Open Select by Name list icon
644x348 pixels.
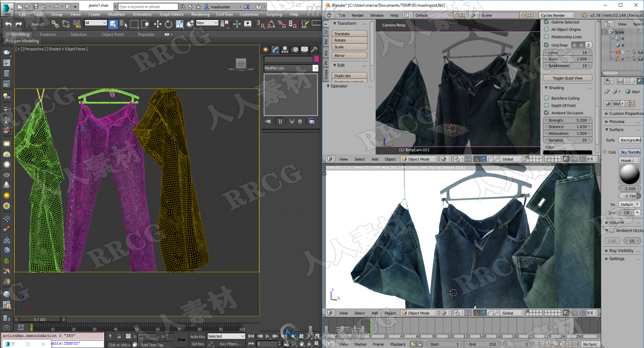123,24
